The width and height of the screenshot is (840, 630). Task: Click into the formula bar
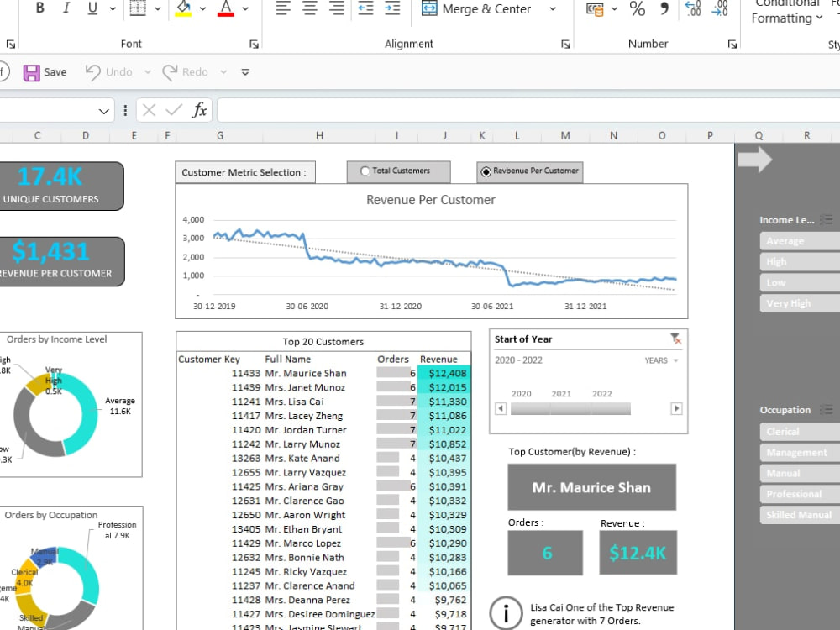click(528, 110)
